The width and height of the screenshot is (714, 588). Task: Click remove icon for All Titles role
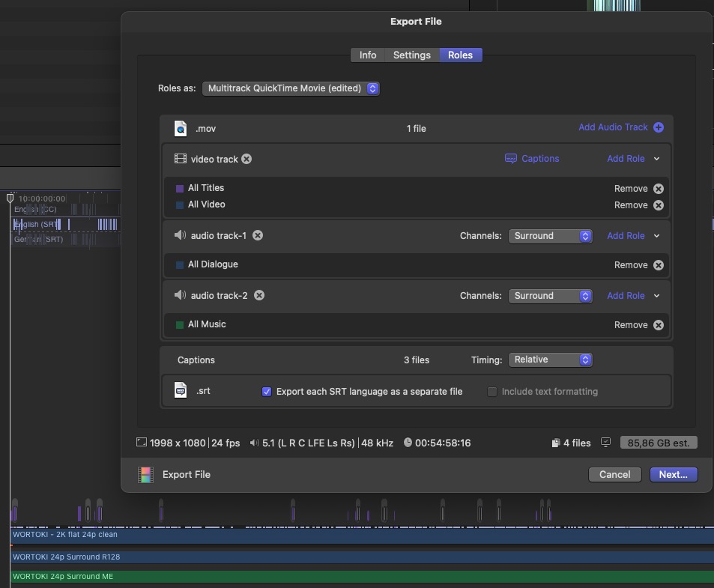click(658, 189)
